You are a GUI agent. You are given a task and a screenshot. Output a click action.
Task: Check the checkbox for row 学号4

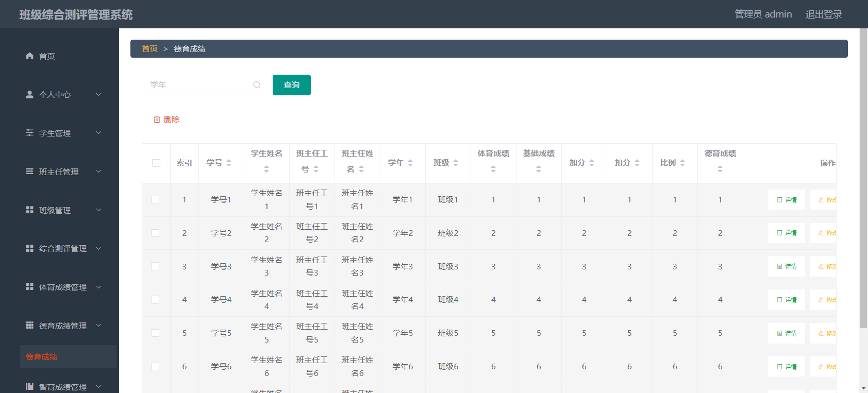(x=155, y=300)
